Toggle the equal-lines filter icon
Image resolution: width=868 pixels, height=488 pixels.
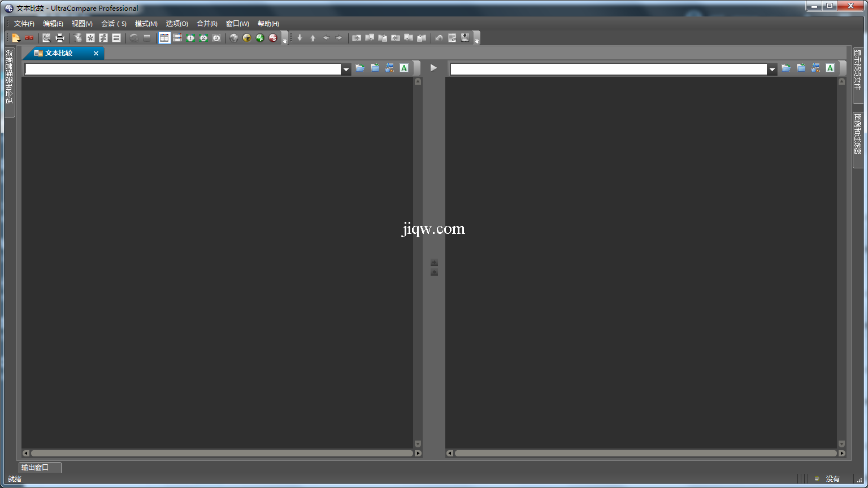pos(116,38)
